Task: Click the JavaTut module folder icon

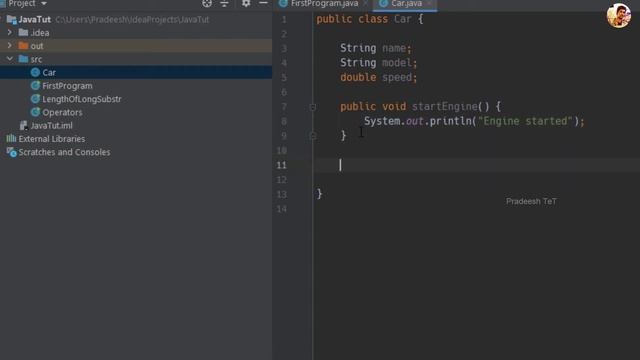Action: 11,19
